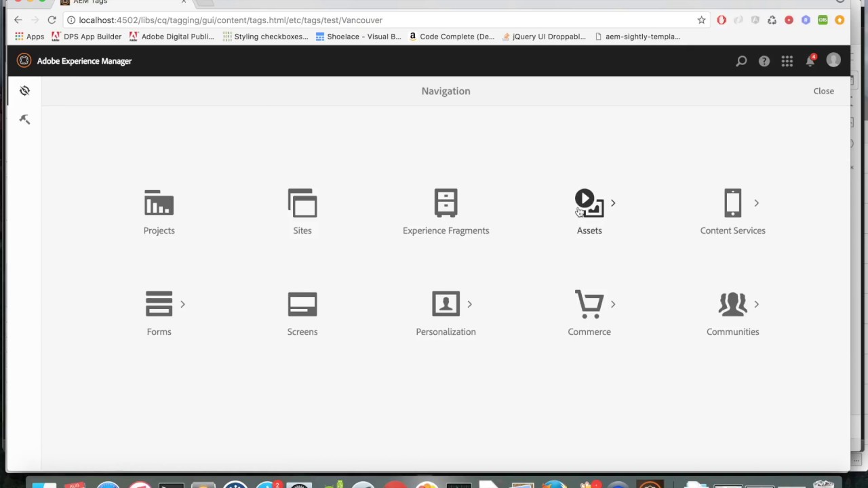Open the Forms section
Screen dimensions: 868x488
point(159,313)
